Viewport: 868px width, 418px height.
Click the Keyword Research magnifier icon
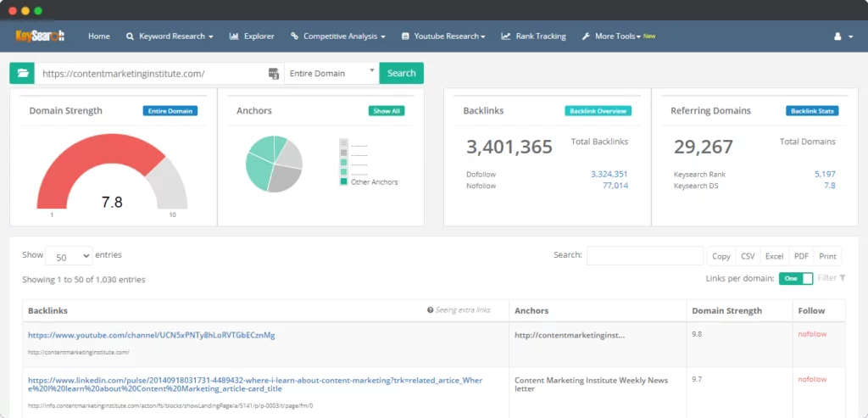(130, 36)
